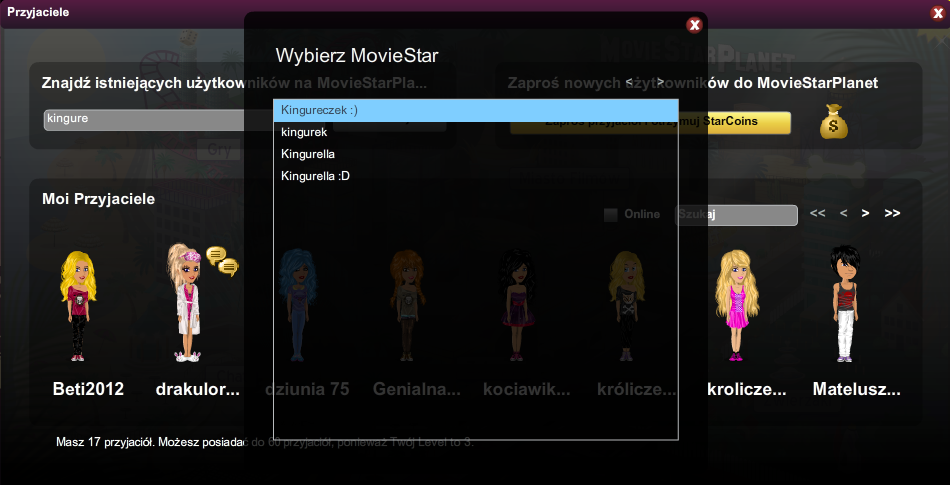Click the kociawik... name label
The height and width of the screenshot is (486, 950).
coord(526,389)
